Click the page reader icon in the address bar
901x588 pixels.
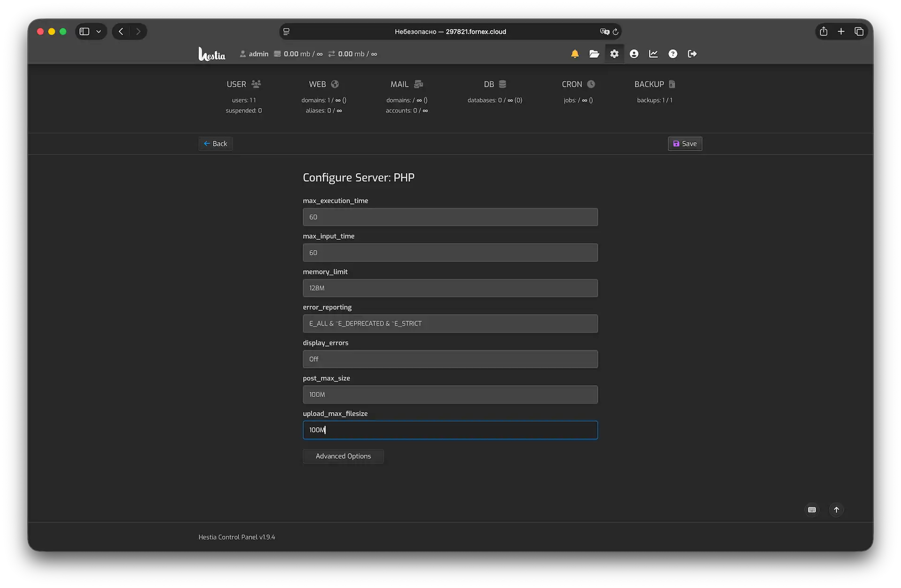click(x=286, y=32)
